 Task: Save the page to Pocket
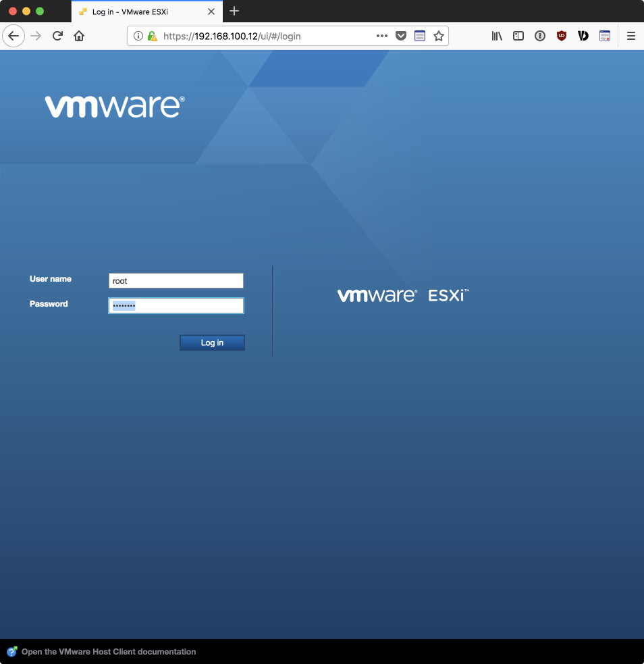(x=401, y=36)
